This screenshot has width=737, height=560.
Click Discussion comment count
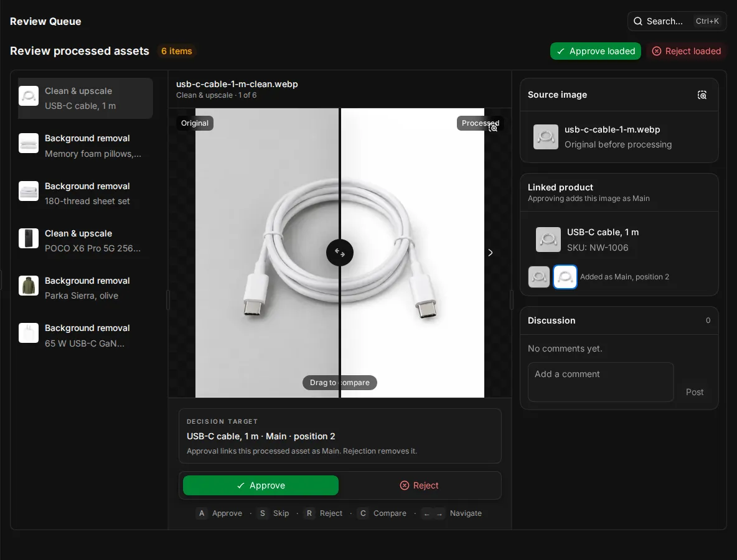708,320
